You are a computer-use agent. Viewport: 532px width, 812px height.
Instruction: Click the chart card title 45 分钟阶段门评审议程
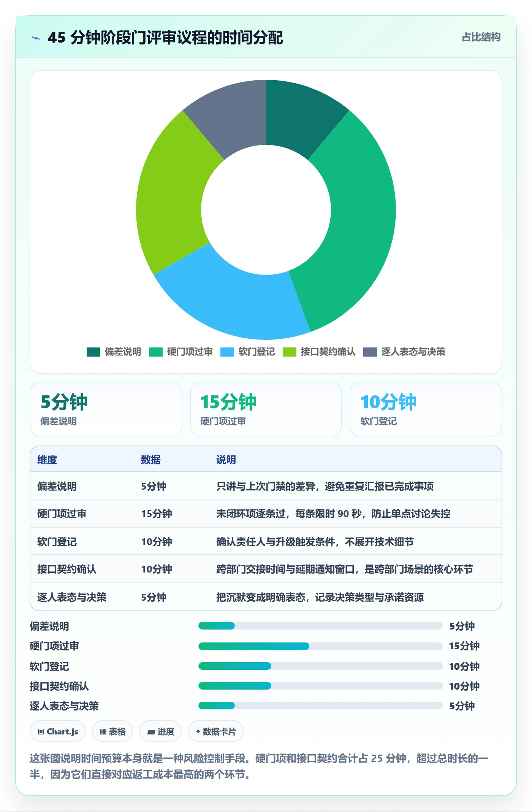[166, 38]
